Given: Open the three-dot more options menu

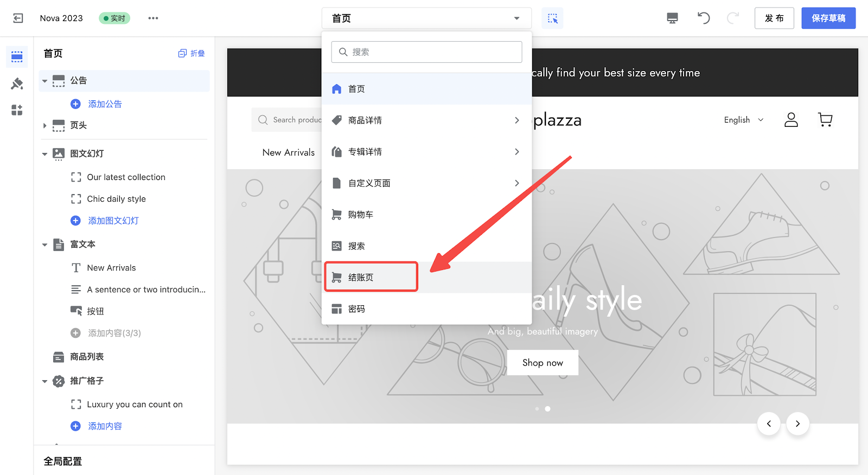Looking at the screenshot, I should [x=153, y=18].
